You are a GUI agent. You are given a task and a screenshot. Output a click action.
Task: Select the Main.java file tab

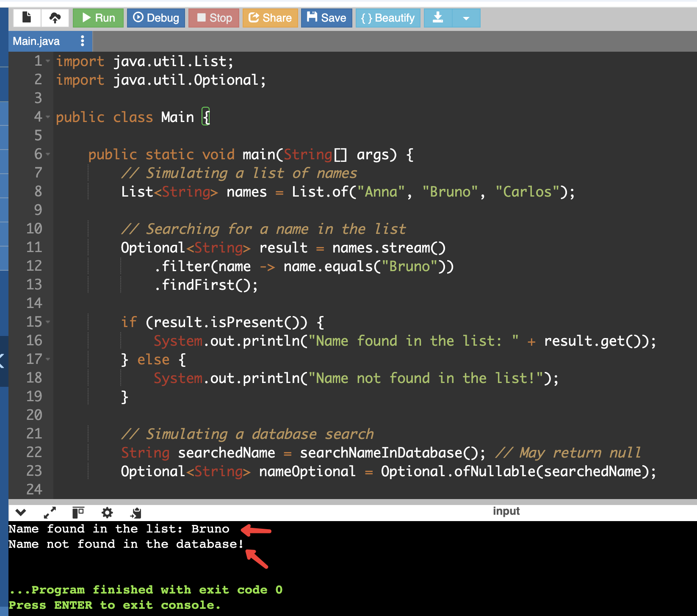click(36, 41)
